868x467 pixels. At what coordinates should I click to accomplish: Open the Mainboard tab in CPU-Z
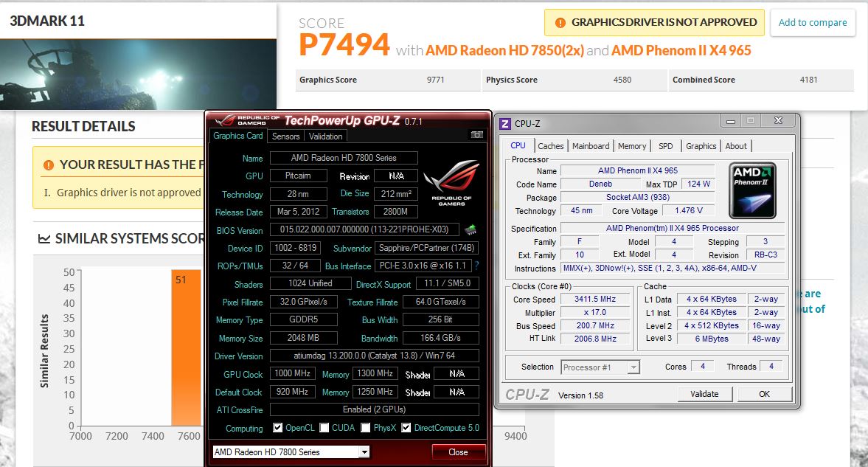pos(591,145)
